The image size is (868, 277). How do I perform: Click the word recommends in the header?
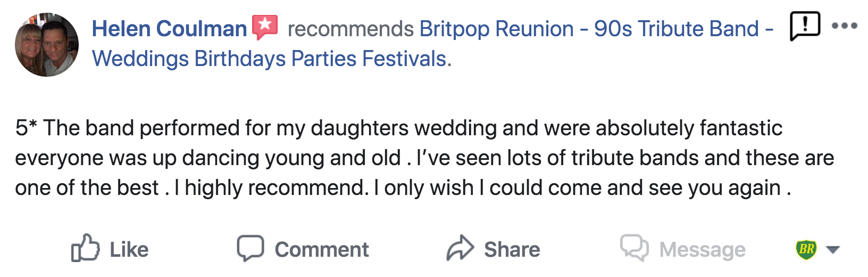(350, 29)
